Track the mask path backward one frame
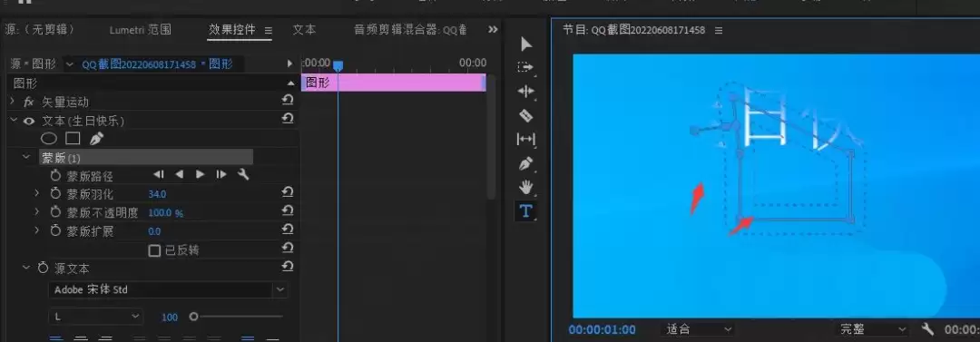980x342 pixels. (x=159, y=174)
